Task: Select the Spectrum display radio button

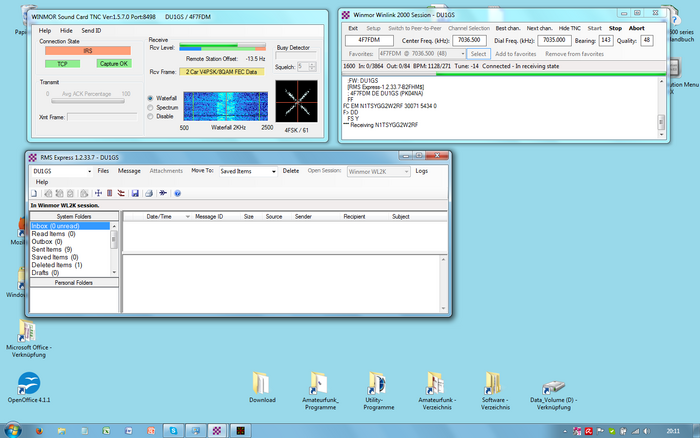Action: click(x=150, y=108)
